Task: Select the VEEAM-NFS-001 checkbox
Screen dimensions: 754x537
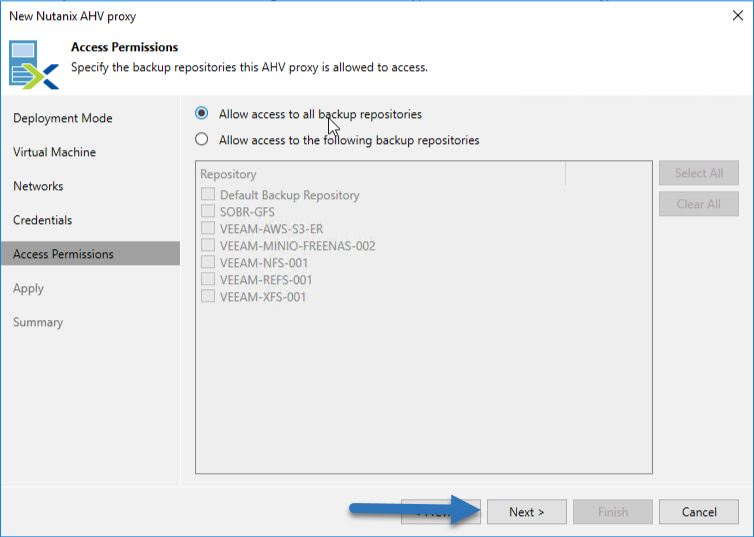Action: click(x=208, y=262)
